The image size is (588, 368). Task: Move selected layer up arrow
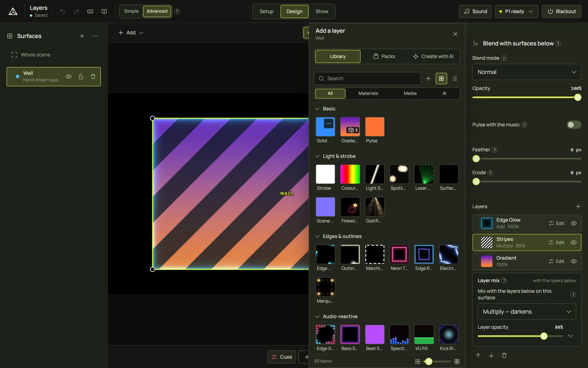(x=478, y=355)
